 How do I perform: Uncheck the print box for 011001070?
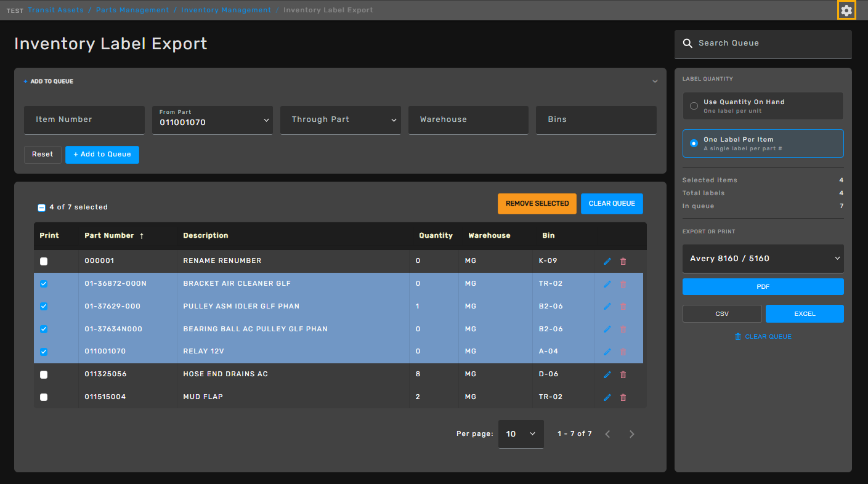[44, 352]
